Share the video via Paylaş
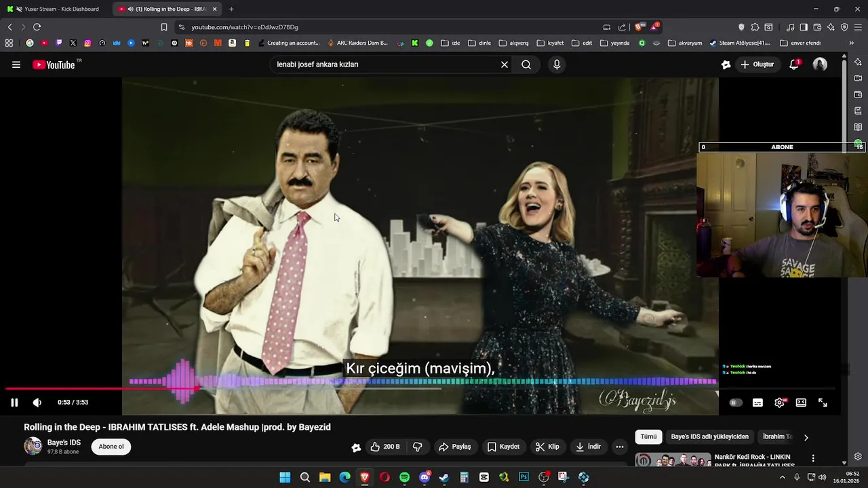868x488 pixels. [454, 447]
